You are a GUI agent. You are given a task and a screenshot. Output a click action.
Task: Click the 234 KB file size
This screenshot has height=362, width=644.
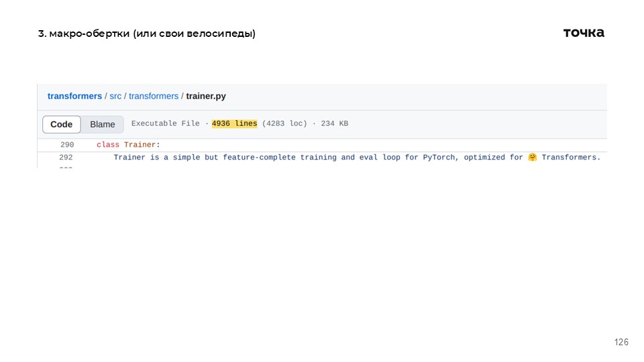point(334,123)
